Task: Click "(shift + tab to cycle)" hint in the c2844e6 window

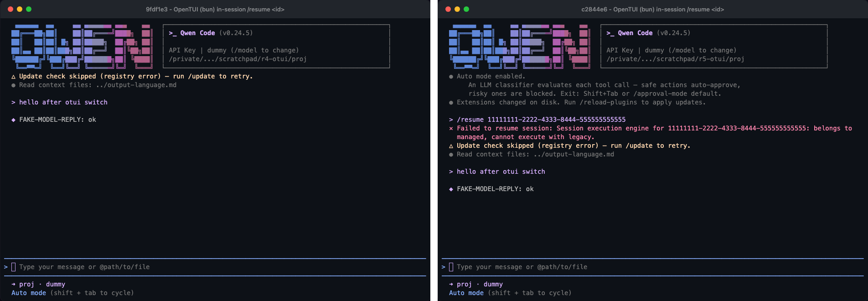Action: [x=530, y=293]
